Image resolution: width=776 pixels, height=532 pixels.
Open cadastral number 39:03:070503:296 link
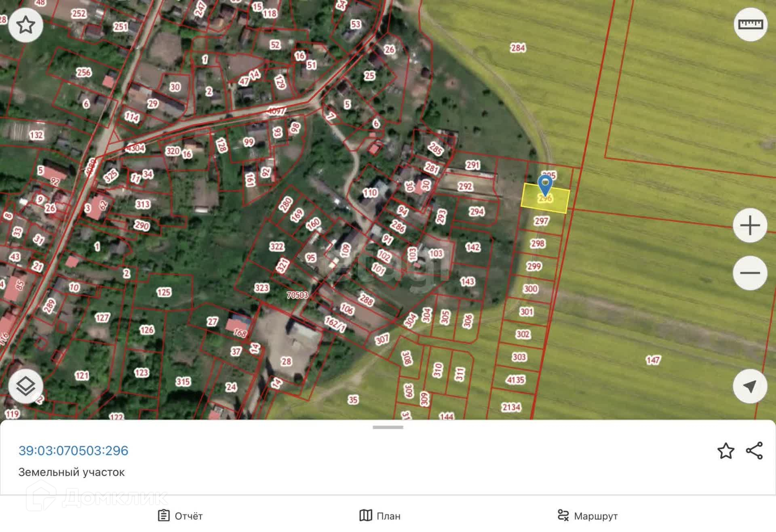click(x=74, y=450)
